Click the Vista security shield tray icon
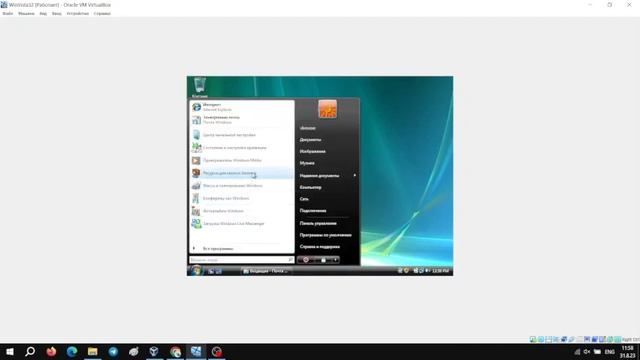Viewport: 640px width, 360px height. [406, 271]
